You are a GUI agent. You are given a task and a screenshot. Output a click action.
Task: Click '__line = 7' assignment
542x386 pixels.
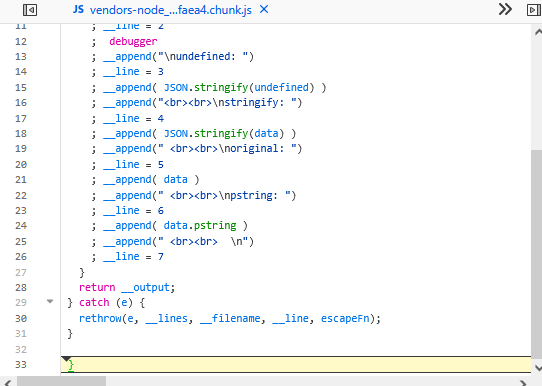click(x=133, y=256)
